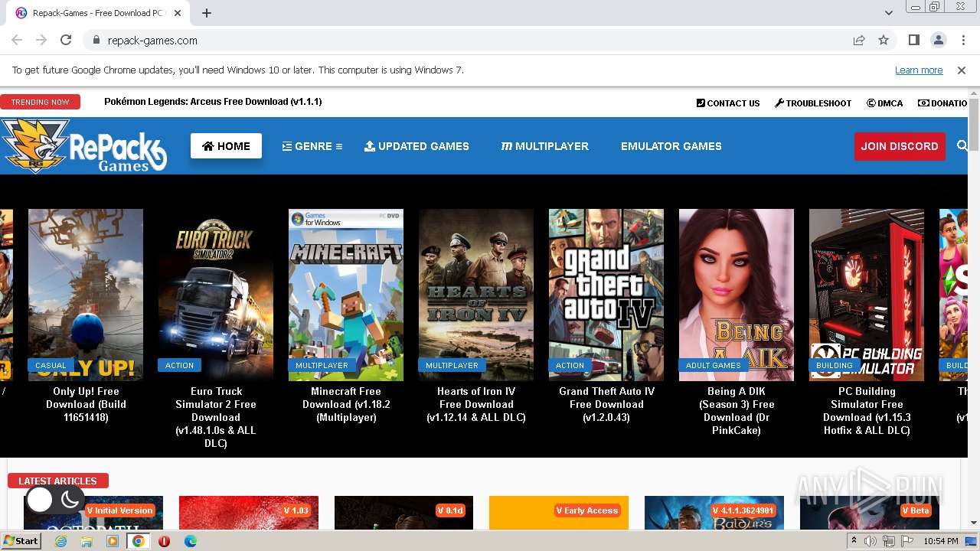Image resolution: width=980 pixels, height=551 pixels.
Task: Open the Opera taskbar icon
Action: [x=164, y=541]
